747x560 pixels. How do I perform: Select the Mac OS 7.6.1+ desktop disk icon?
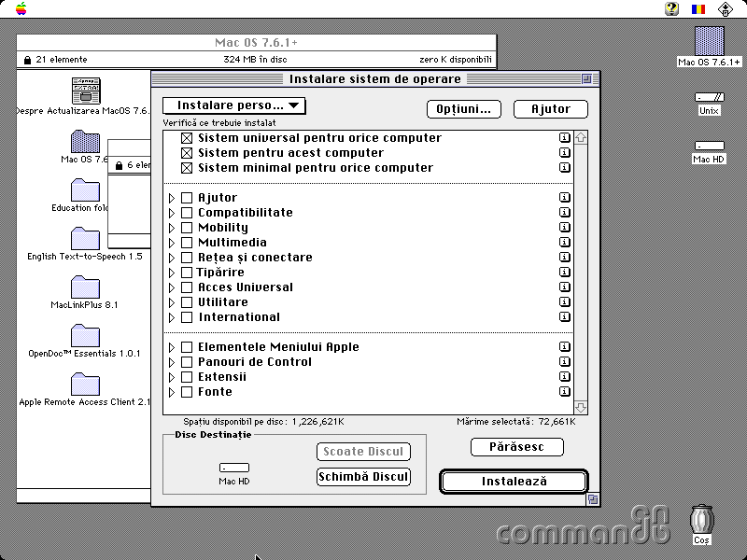710,41
